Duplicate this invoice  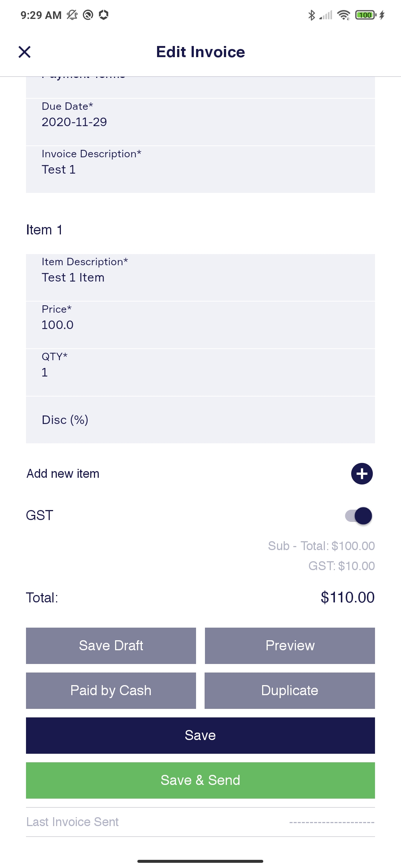(290, 691)
